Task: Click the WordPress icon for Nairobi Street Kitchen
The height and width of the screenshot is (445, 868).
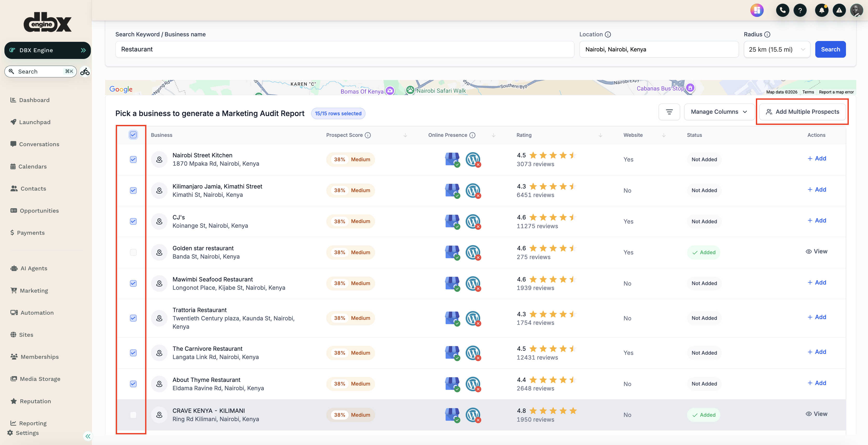Action: (x=472, y=159)
